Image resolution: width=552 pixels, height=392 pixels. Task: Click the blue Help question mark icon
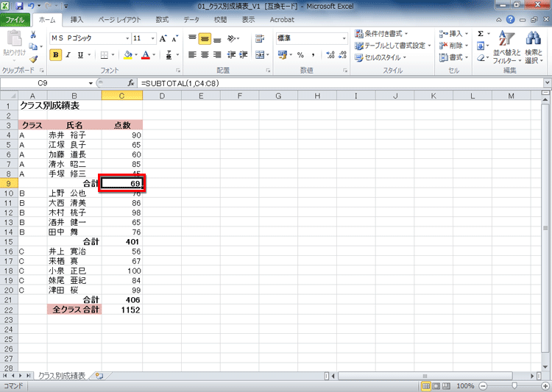click(511, 20)
